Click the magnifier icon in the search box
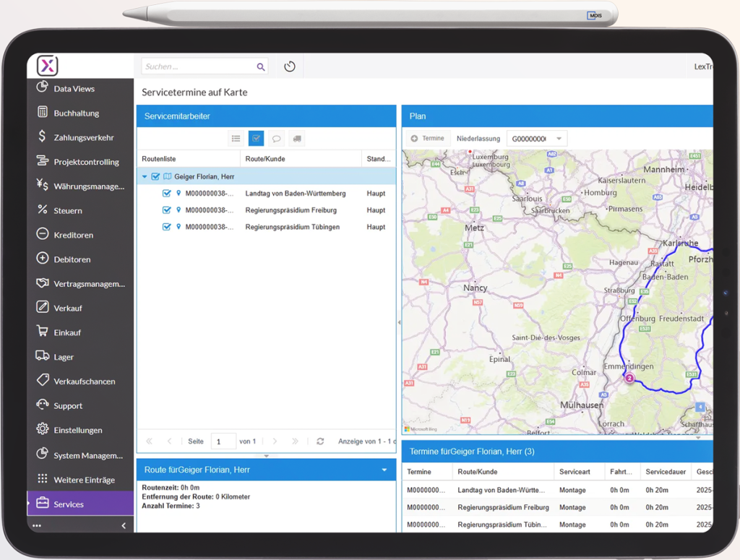The height and width of the screenshot is (560, 740). [261, 66]
